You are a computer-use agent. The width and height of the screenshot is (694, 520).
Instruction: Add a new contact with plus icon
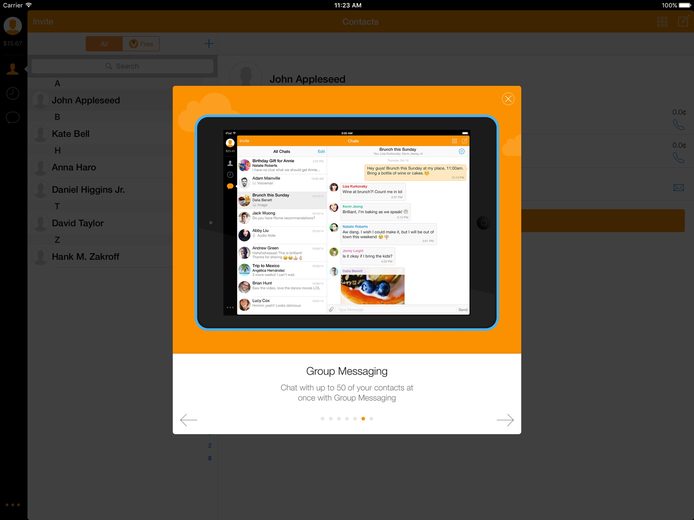208,44
